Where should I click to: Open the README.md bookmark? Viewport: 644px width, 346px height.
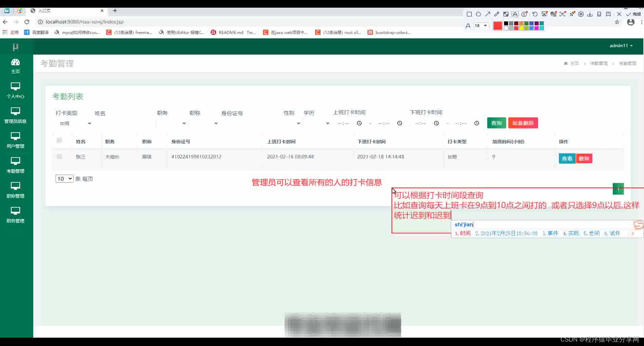233,33
